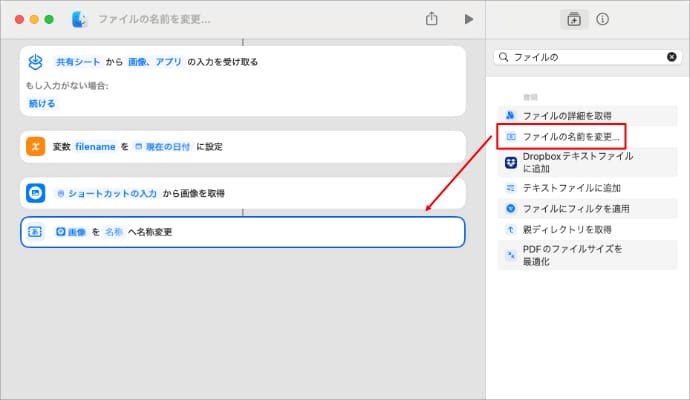Show the shortcut details info icon
Image resolution: width=690 pixels, height=400 pixels.
pos(603,19)
